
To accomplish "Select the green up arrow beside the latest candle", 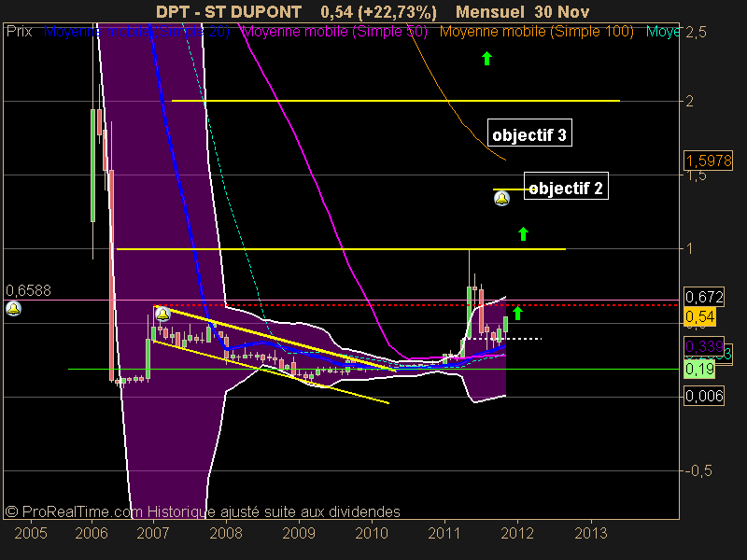I will [x=517, y=313].
